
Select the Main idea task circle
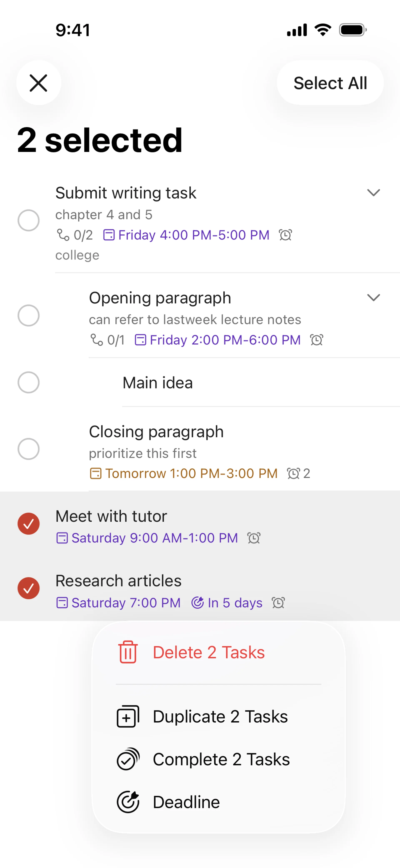tap(29, 382)
